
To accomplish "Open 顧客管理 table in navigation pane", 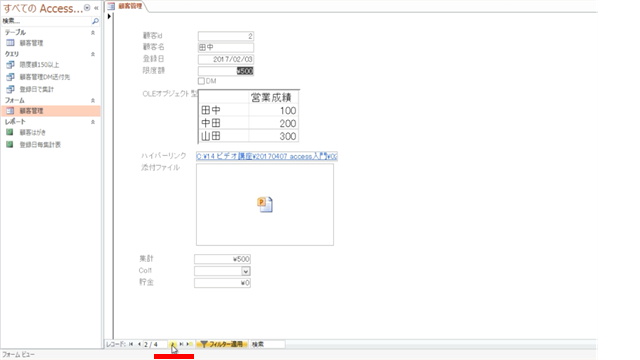I will [31, 43].
